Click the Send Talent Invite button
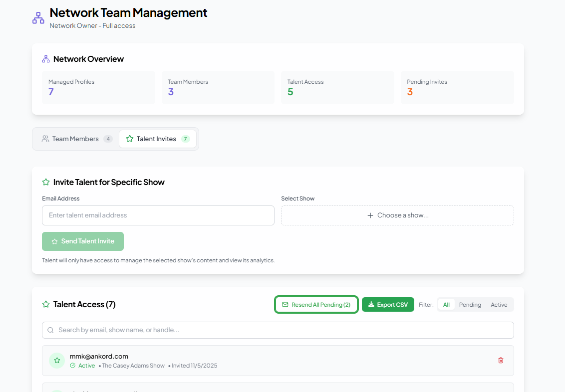 click(x=83, y=241)
